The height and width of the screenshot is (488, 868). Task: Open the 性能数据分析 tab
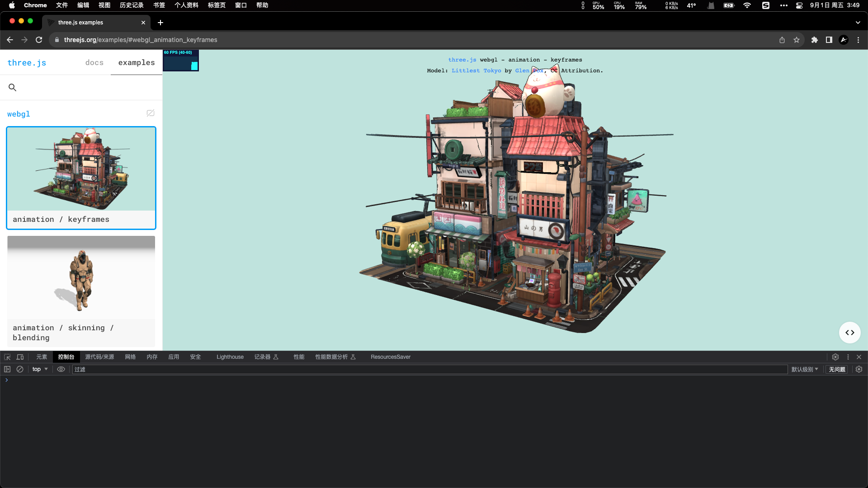(335, 357)
